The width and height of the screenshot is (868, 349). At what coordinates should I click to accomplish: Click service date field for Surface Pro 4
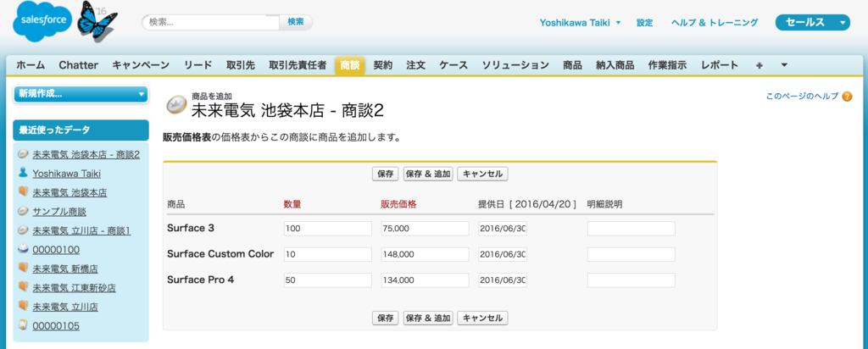pyautogui.click(x=503, y=280)
